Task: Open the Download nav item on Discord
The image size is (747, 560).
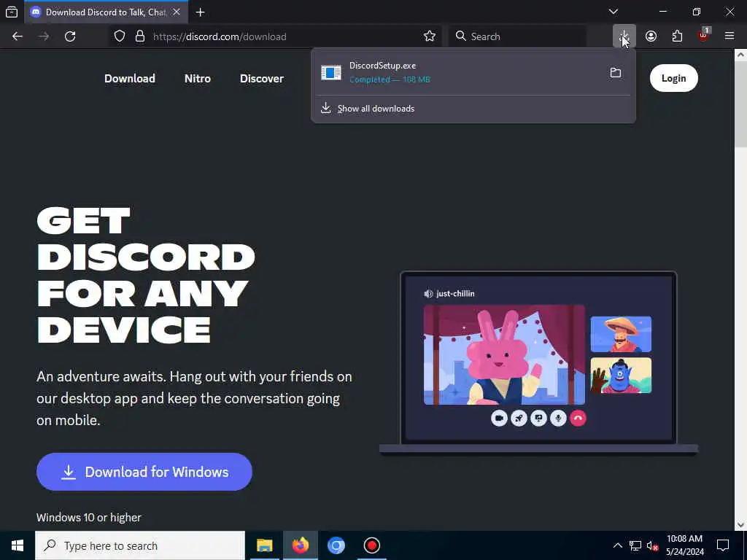Action: click(x=130, y=79)
